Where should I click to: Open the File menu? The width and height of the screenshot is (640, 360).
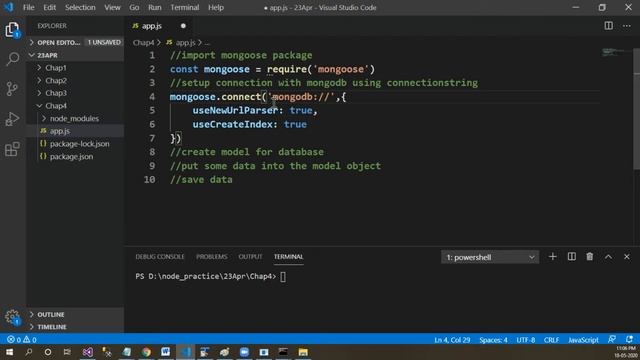tap(29, 7)
